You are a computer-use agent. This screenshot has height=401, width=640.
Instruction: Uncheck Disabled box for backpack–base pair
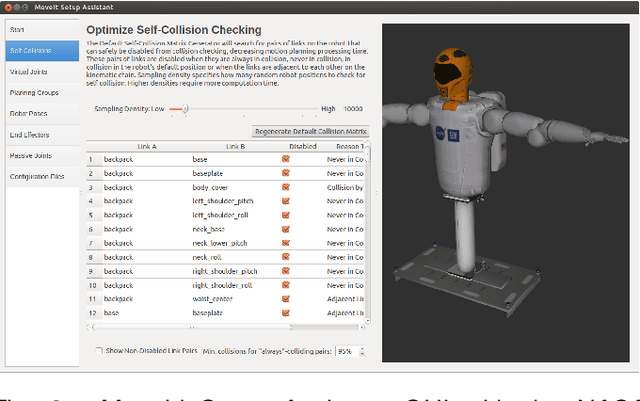coord(286,158)
